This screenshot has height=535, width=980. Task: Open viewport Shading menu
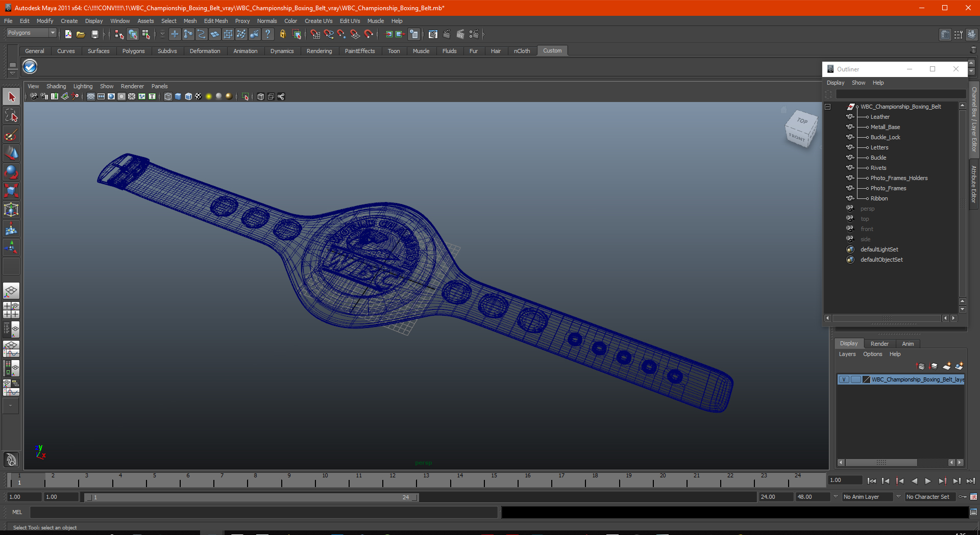pos(56,86)
